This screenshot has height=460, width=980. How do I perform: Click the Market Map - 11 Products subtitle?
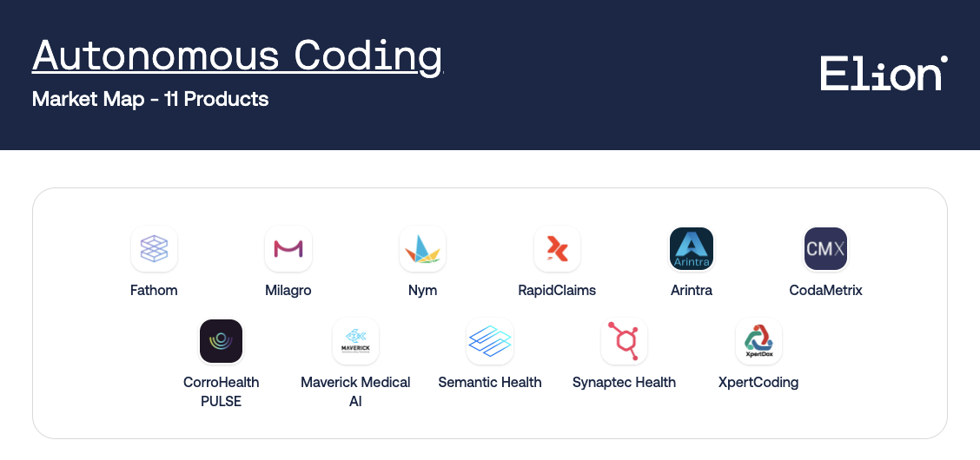coord(150,99)
